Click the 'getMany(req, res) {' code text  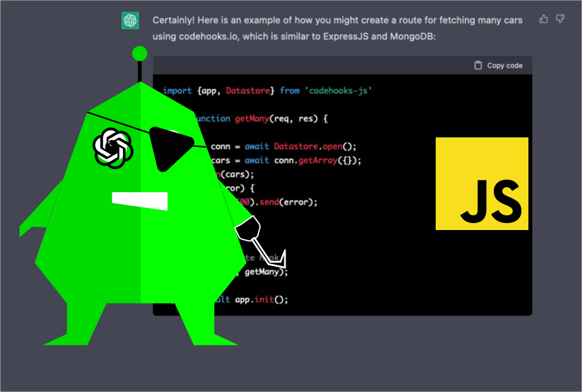coord(281,118)
